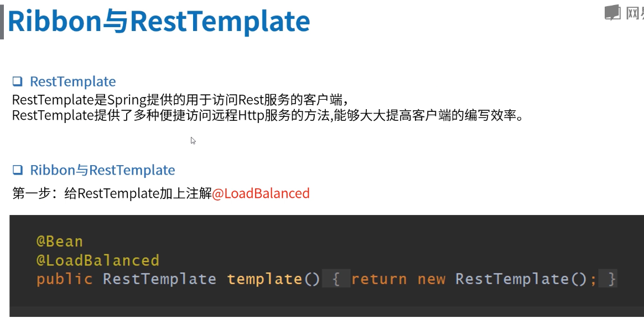Viewport: 644px width, 328px height.
Task: Click the sentence about Spring提供的 Rest client
Action: (181, 100)
